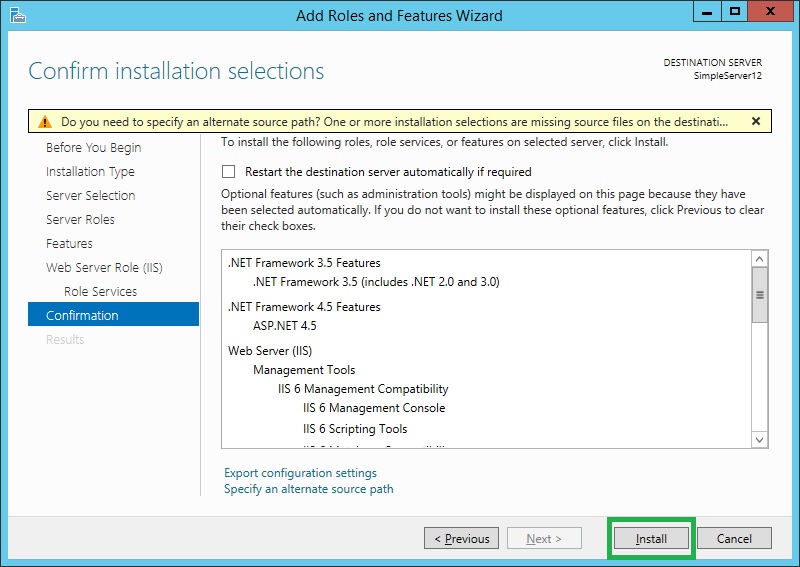Click Specify an alternate source path link

(x=308, y=489)
